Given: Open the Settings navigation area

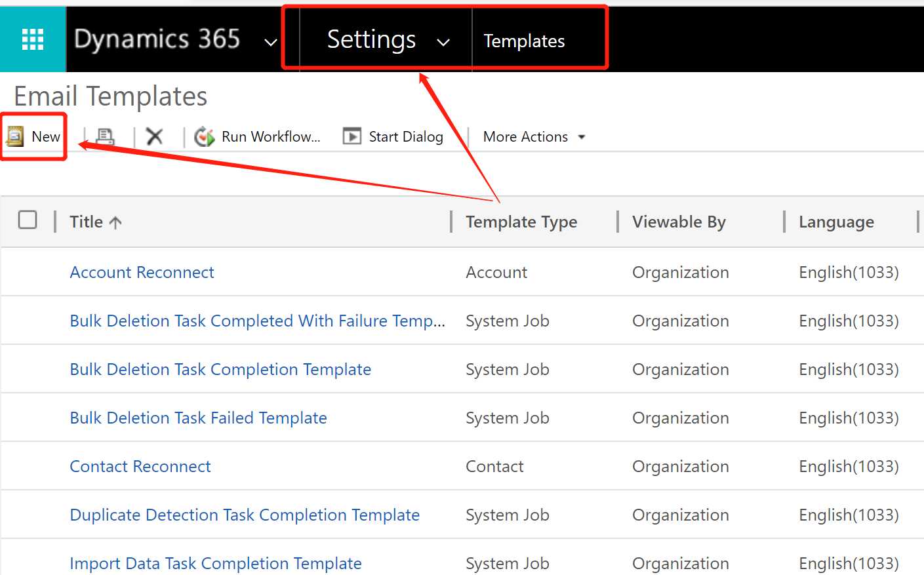Looking at the screenshot, I should pyautogui.click(x=371, y=39).
